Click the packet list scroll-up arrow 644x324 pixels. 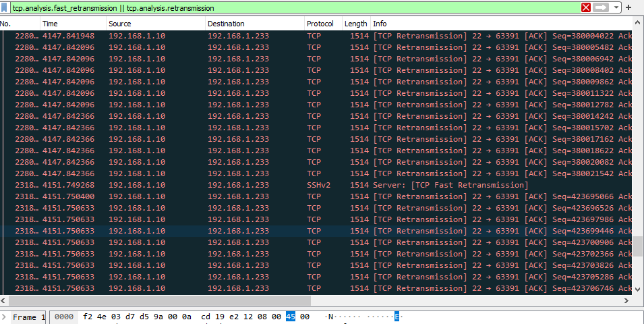(638, 23)
